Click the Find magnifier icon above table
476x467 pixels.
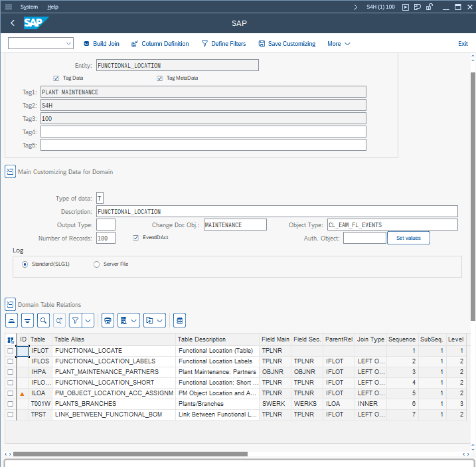click(x=43, y=320)
